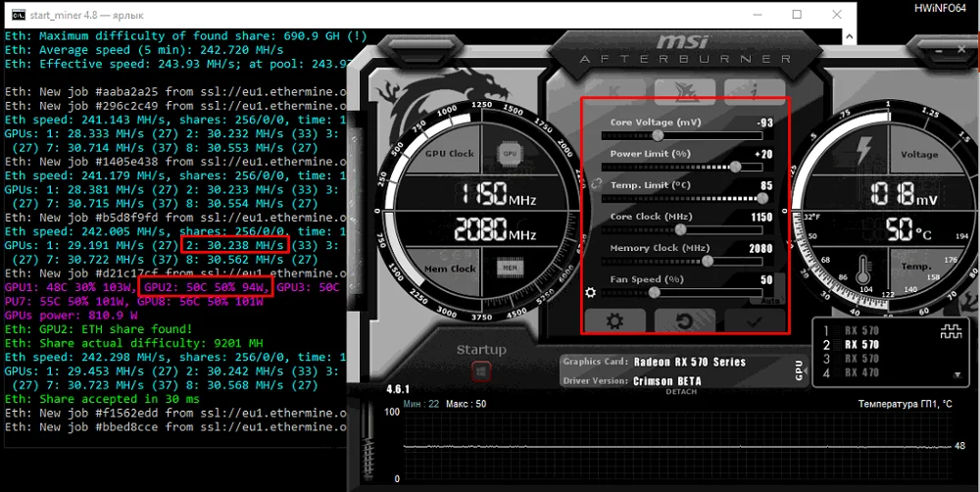Click the Temp. label tile
The width and height of the screenshot is (980, 492).
pyautogui.click(x=915, y=267)
